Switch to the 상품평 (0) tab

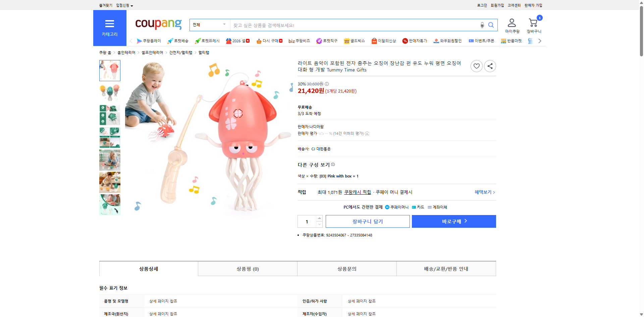click(x=247, y=268)
